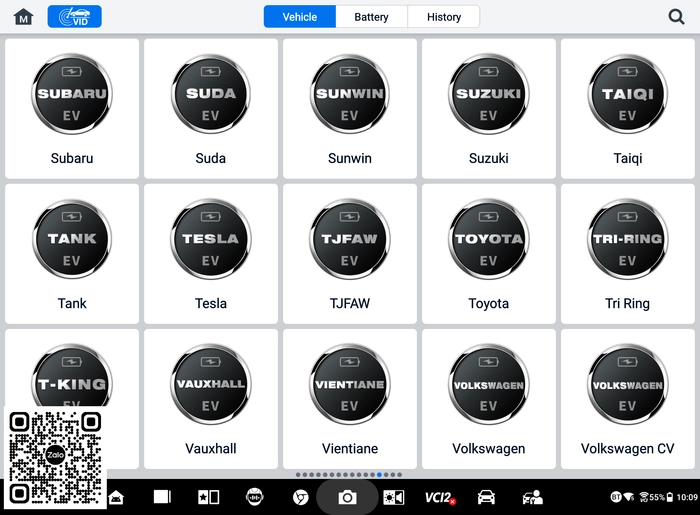The image size is (700, 515).
Task: Select the Volkswagen EV badge
Action: point(489,384)
